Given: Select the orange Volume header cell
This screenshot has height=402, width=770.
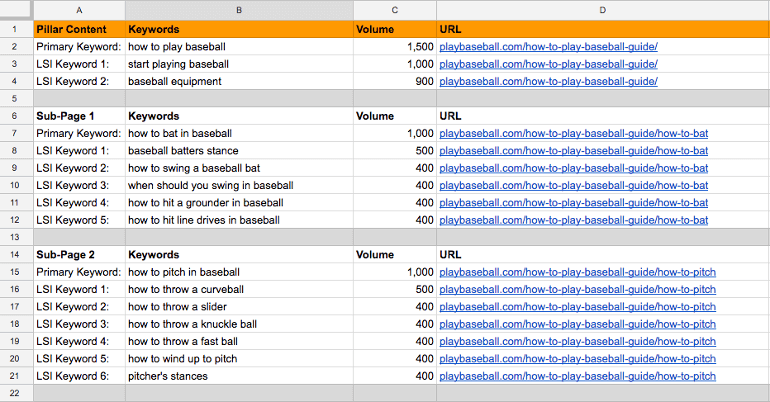Looking at the screenshot, I should [395, 29].
